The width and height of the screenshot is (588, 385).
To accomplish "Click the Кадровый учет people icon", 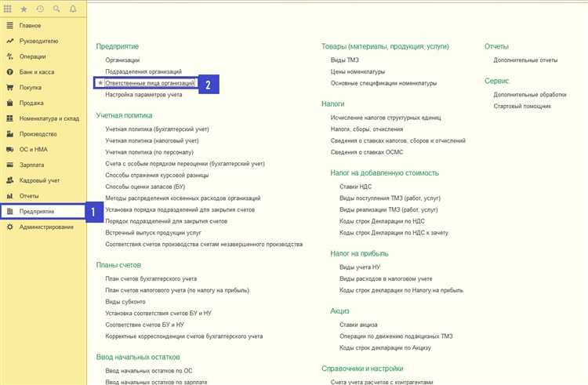I will coord(9,180).
